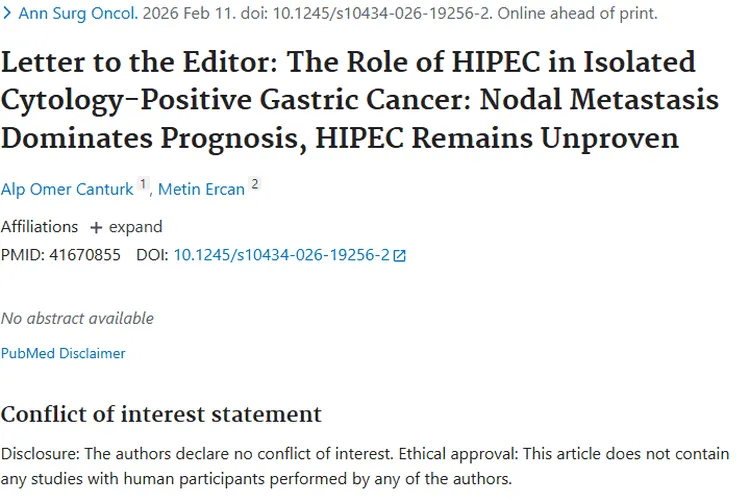
Task: Open the PubMed Disclaimer link
Action: coord(63,353)
